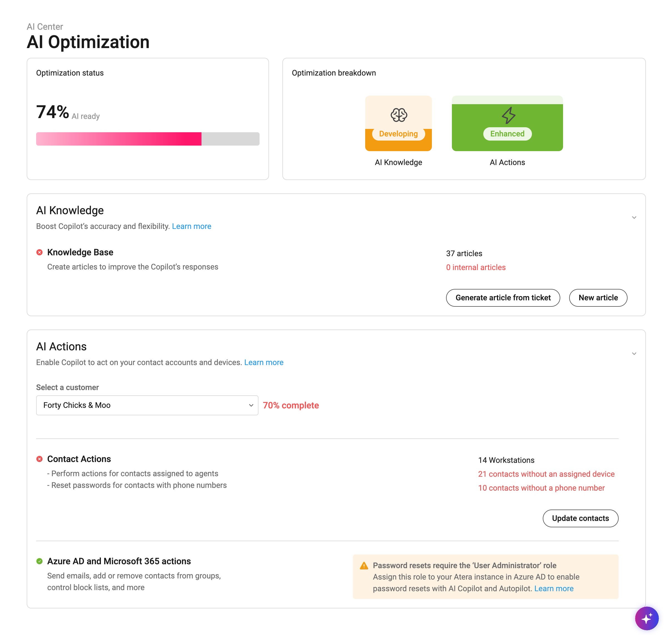Click Generate article from ticket button
The width and height of the screenshot is (672, 644).
pyautogui.click(x=503, y=298)
